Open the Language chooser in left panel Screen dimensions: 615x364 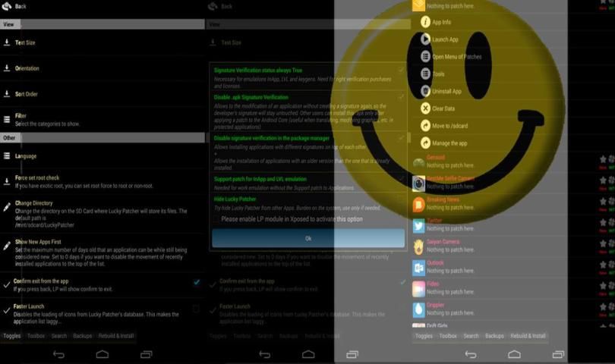click(x=25, y=156)
